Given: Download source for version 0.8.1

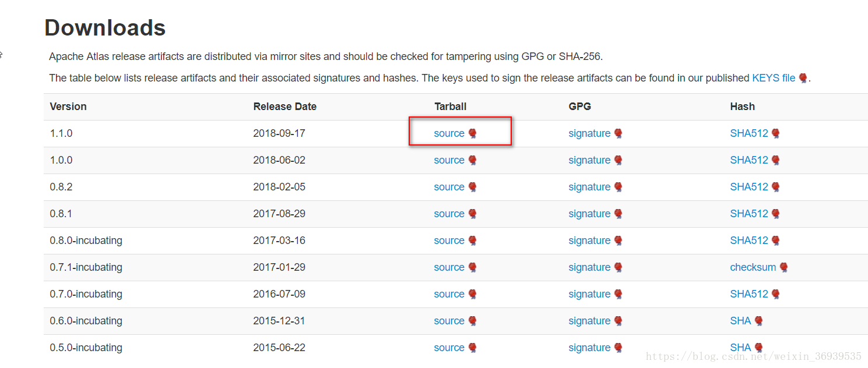Looking at the screenshot, I should pyautogui.click(x=449, y=214).
